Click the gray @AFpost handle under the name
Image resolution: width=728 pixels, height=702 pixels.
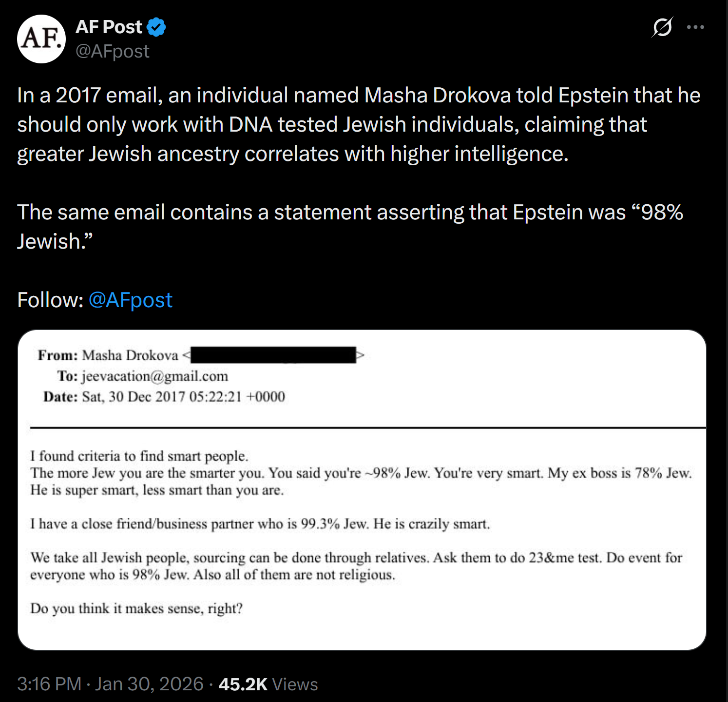pos(113,51)
